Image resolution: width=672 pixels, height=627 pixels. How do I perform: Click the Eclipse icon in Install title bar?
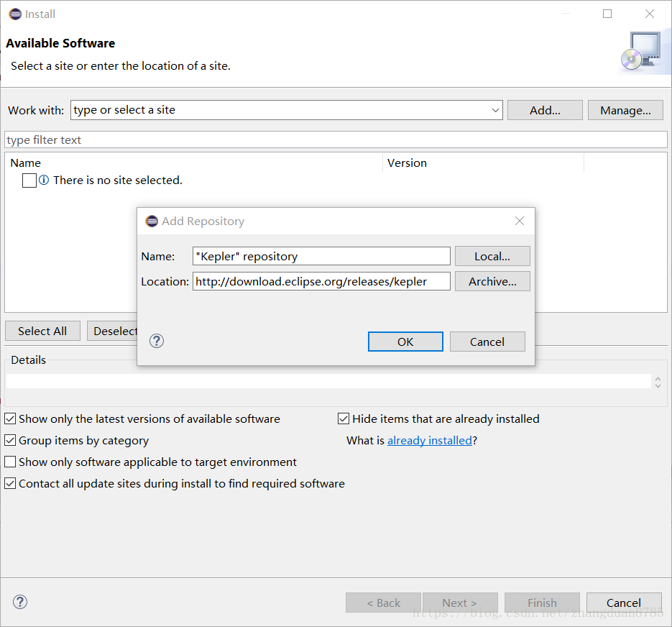(15, 14)
